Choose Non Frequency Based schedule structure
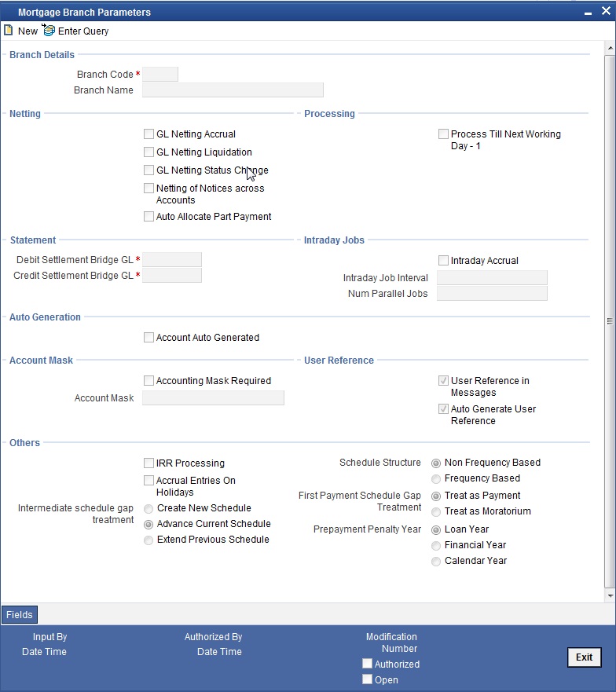 (x=436, y=463)
